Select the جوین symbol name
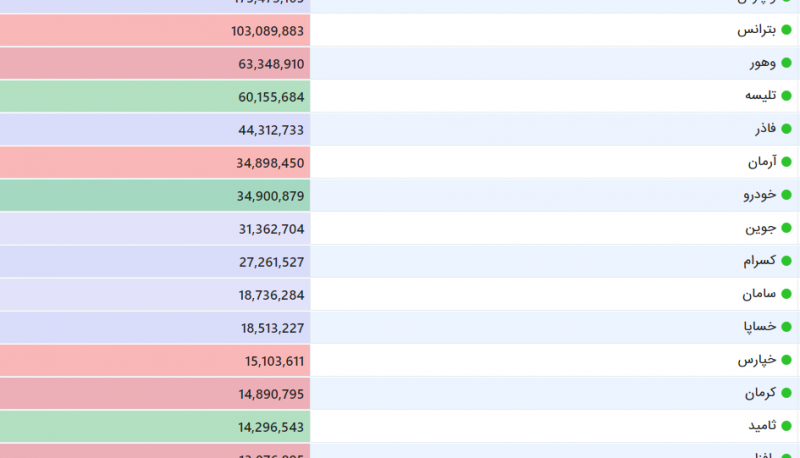Image resolution: width=800 pixels, height=458 pixels. (761, 227)
